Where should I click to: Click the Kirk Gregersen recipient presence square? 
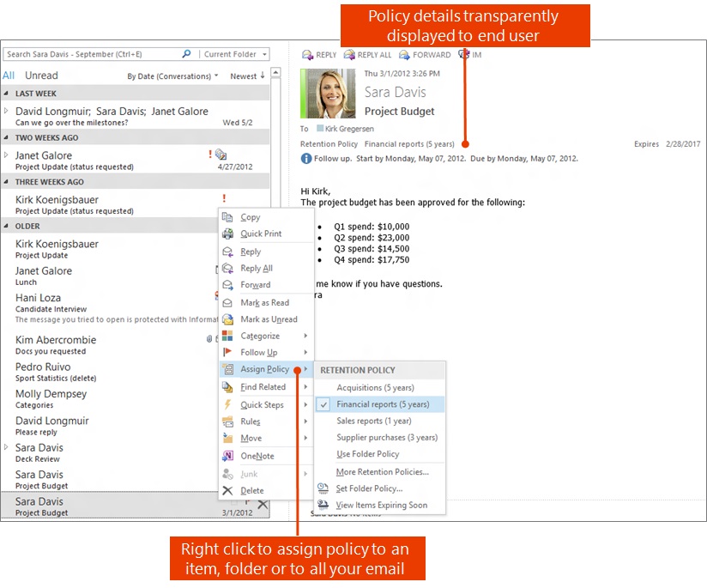(x=321, y=129)
